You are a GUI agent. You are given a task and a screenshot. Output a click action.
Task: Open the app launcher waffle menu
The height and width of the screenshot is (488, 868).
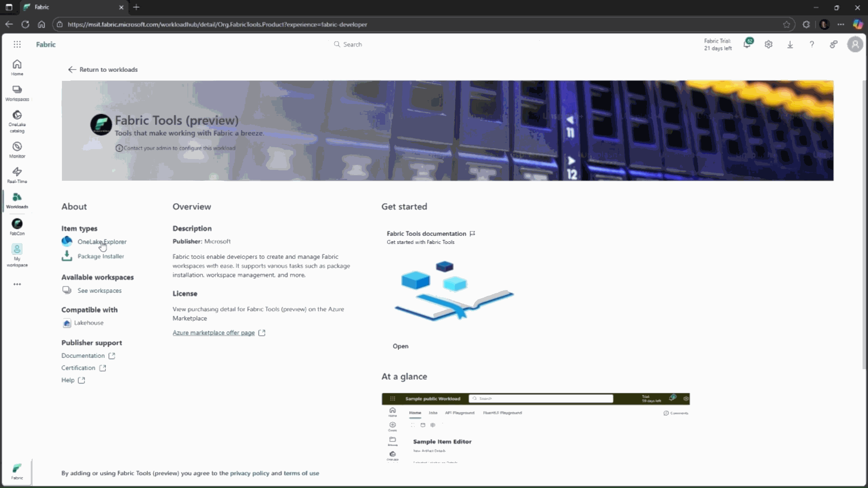point(17,44)
